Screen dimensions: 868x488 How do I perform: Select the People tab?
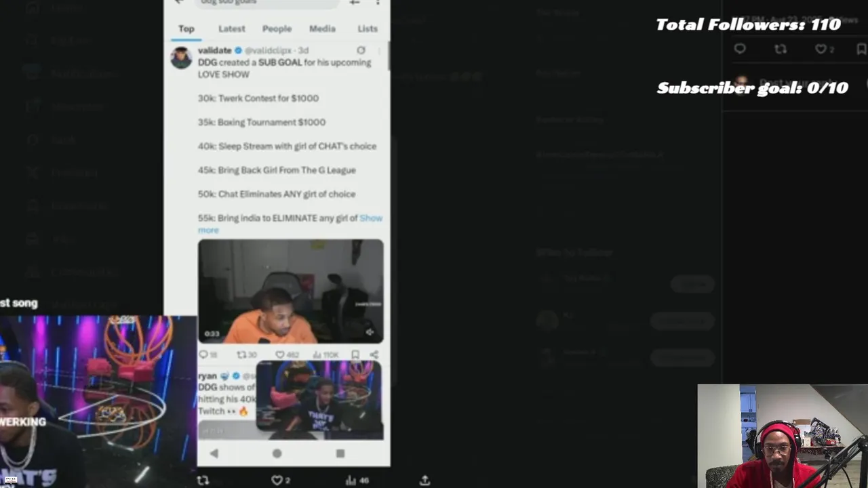coord(277,28)
